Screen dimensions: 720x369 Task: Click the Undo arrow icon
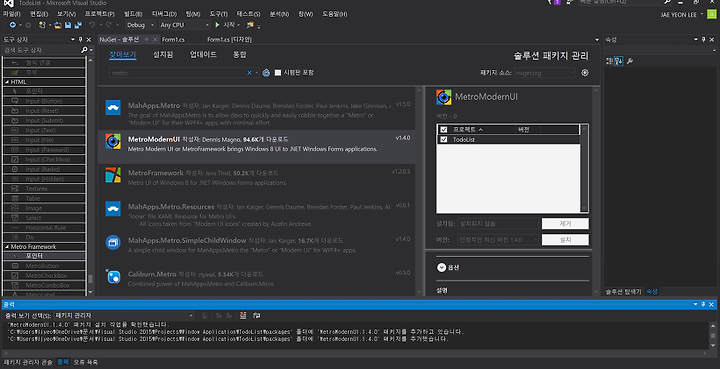[x=92, y=25]
